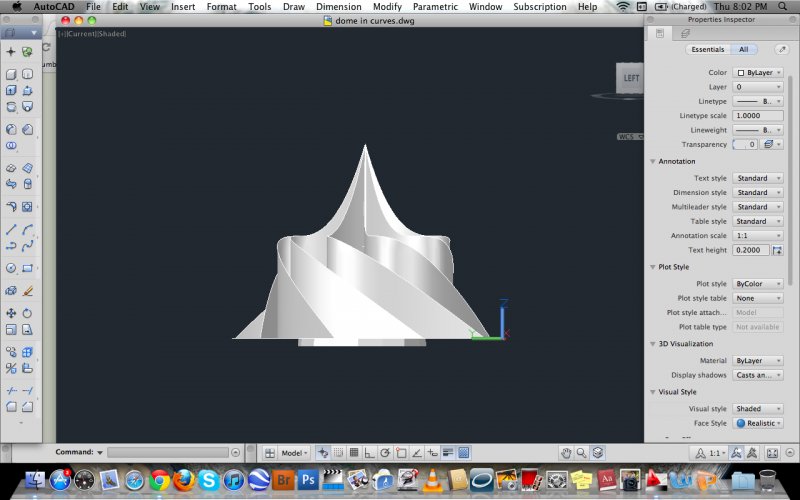Click the LEFT face of the ViewCube
Screen dimensions: 800x500
pyautogui.click(x=631, y=78)
